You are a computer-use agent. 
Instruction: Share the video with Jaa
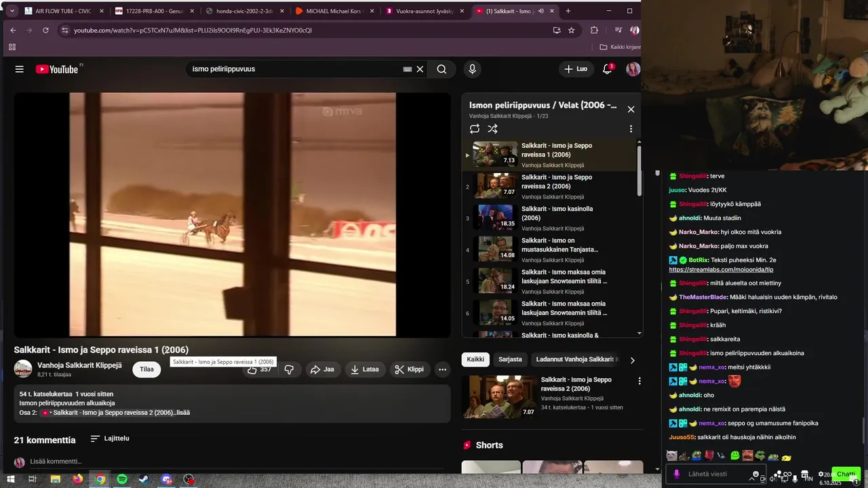coord(322,369)
